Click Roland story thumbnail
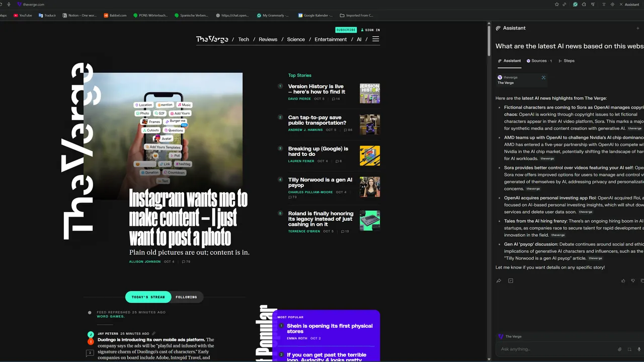The width and height of the screenshot is (644, 362). point(370,221)
